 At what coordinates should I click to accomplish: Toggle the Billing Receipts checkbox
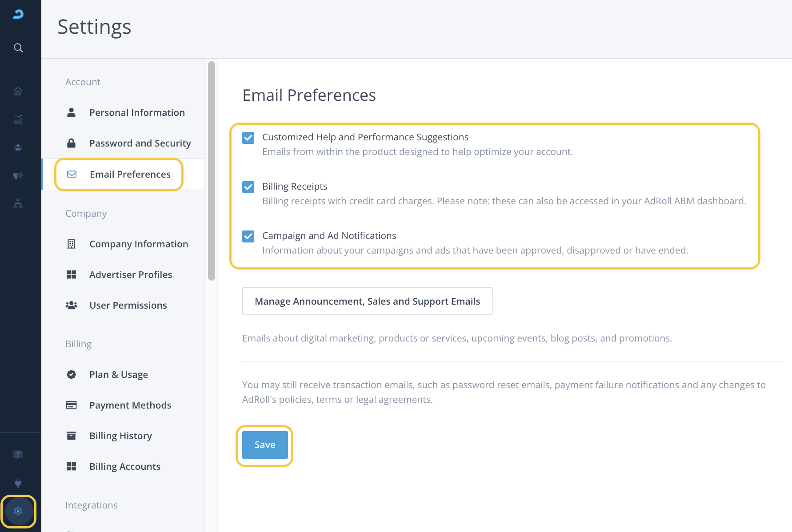click(248, 187)
